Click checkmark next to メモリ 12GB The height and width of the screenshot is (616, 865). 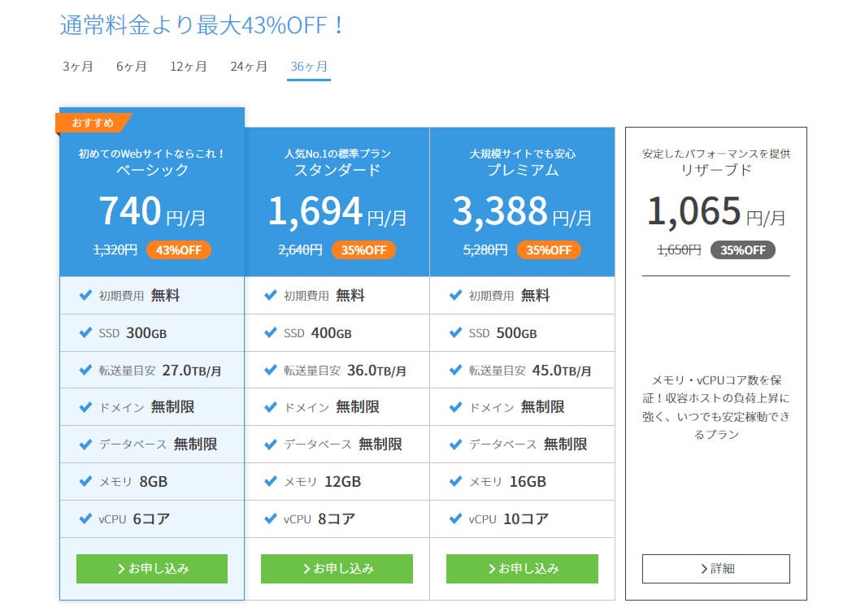click(270, 481)
